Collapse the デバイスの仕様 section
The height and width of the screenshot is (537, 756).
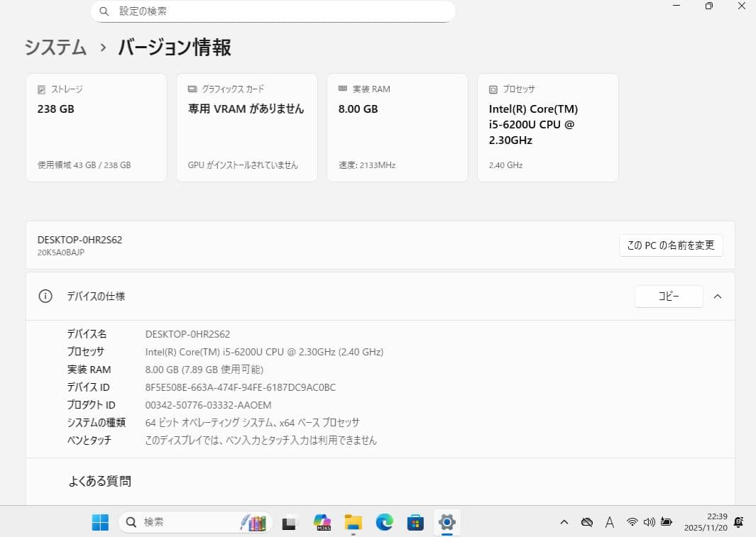click(x=717, y=297)
